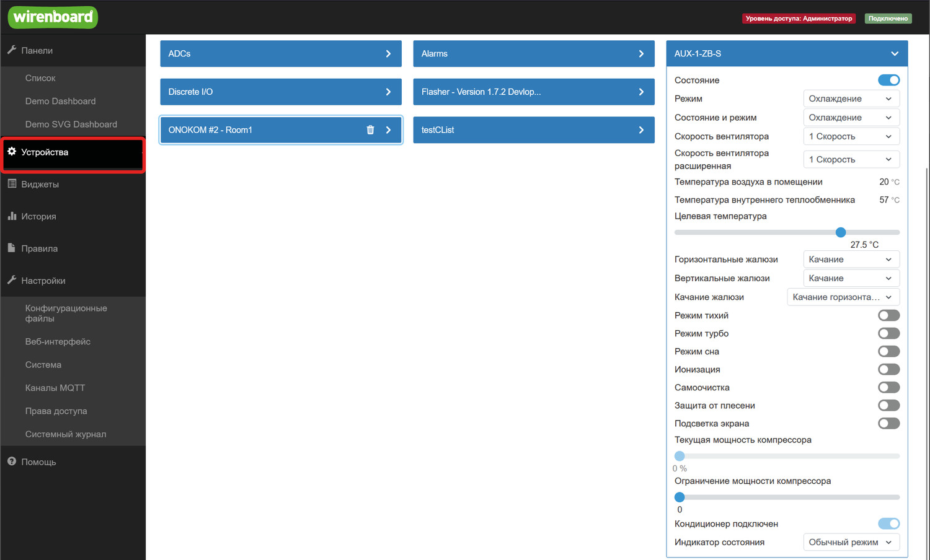Screen dimensions: 930x560
Task: Turn off the Состояние switch
Action: click(x=888, y=80)
